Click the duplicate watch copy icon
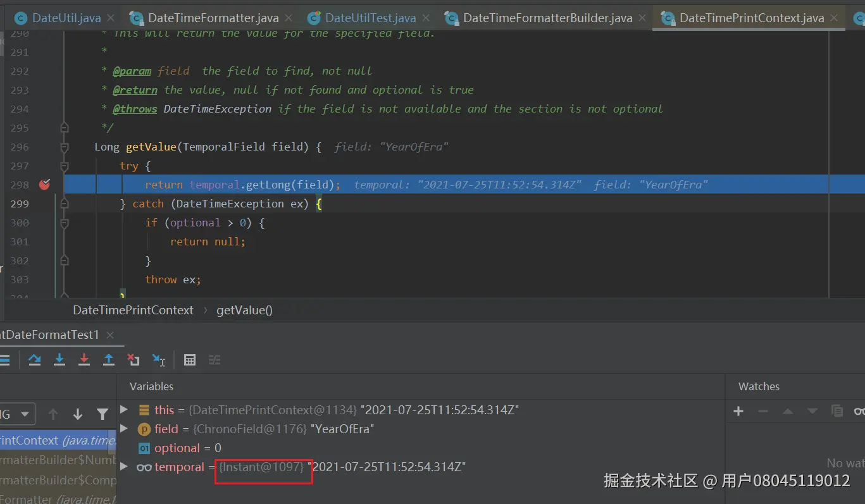The width and height of the screenshot is (865, 504). [x=837, y=411]
